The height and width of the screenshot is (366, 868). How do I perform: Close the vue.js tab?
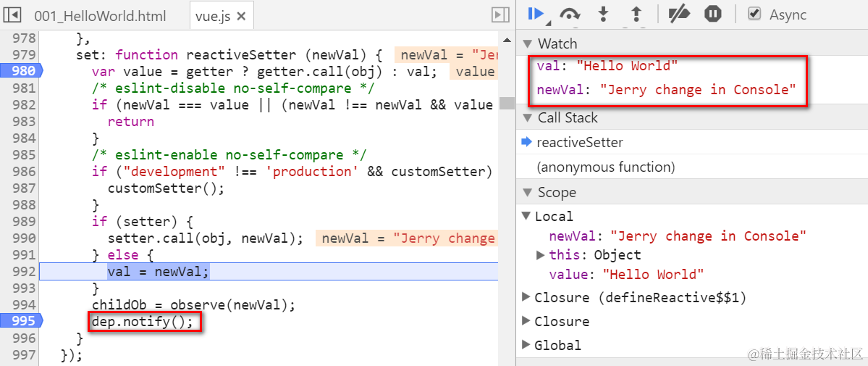coord(241,16)
